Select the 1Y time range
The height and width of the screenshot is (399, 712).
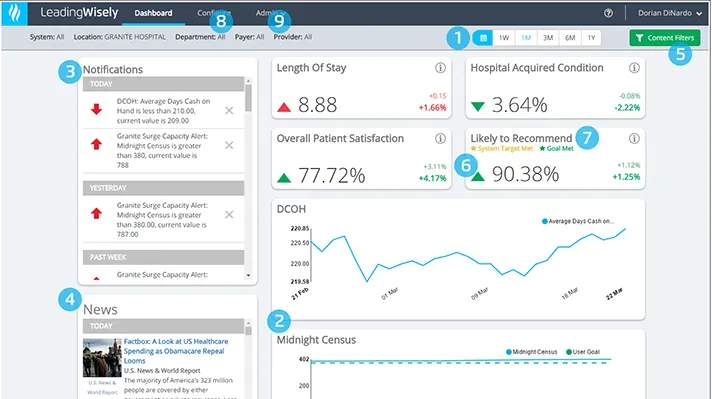(591, 38)
